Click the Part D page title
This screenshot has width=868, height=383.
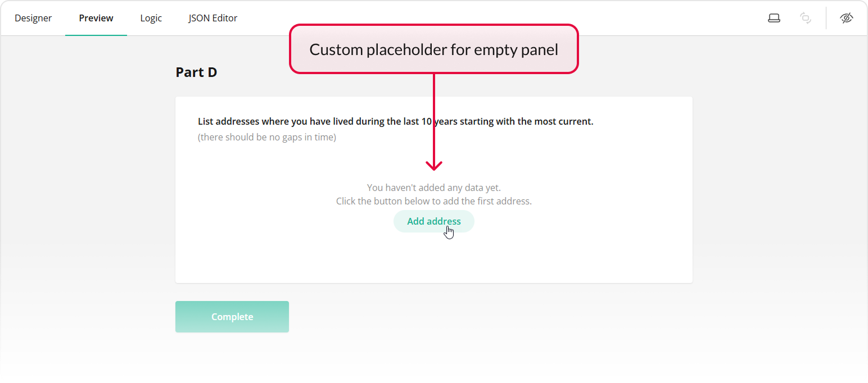(x=196, y=72)
